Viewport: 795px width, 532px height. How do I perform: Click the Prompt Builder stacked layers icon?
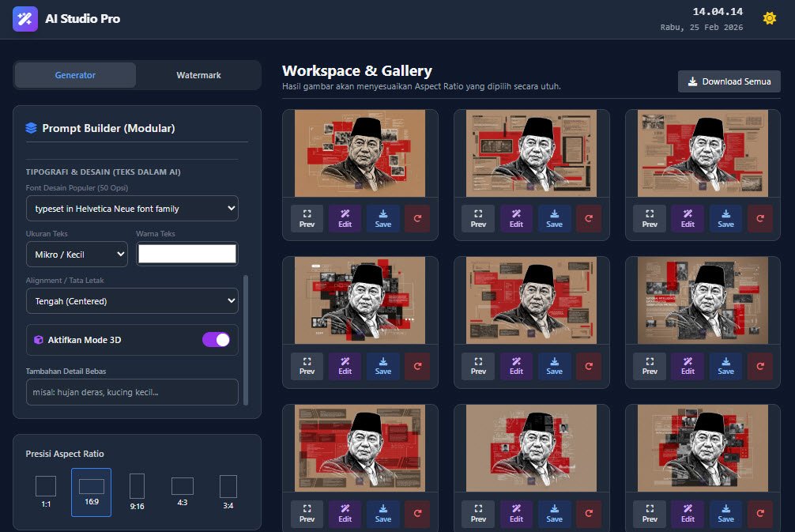click(31, 128)
